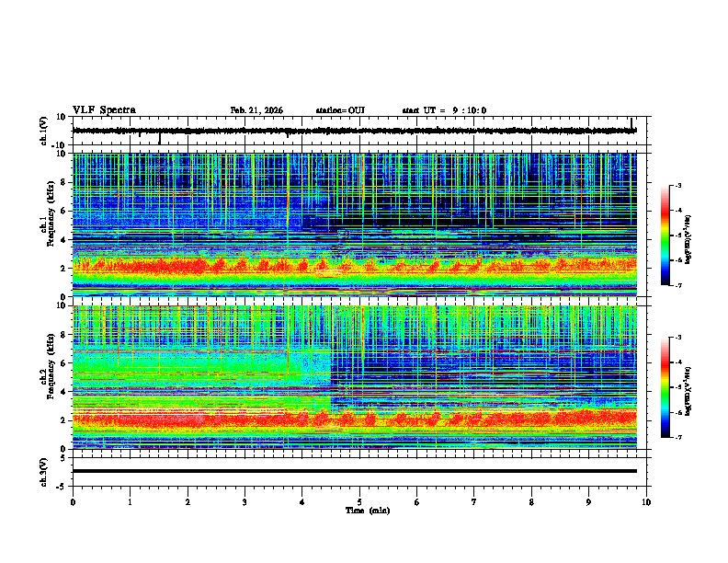Viewport: 728px width, 563px height.
Task: Click the "-5" tick on ch.3 voltage axis
Action: (x=62, y=487)
